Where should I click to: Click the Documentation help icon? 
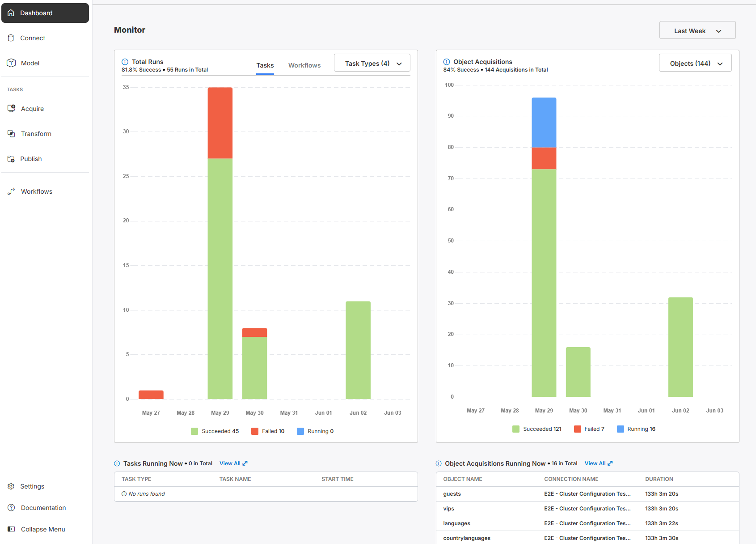point(11,508)
